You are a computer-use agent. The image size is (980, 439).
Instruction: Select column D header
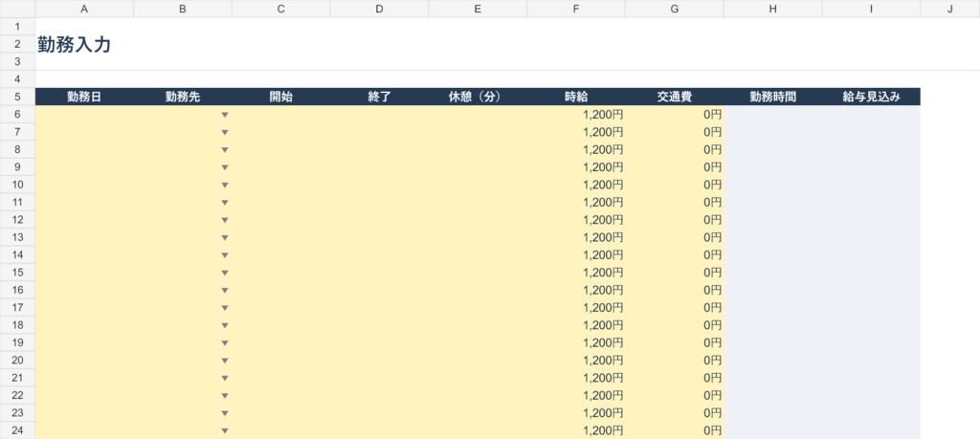tap(379, 9)
